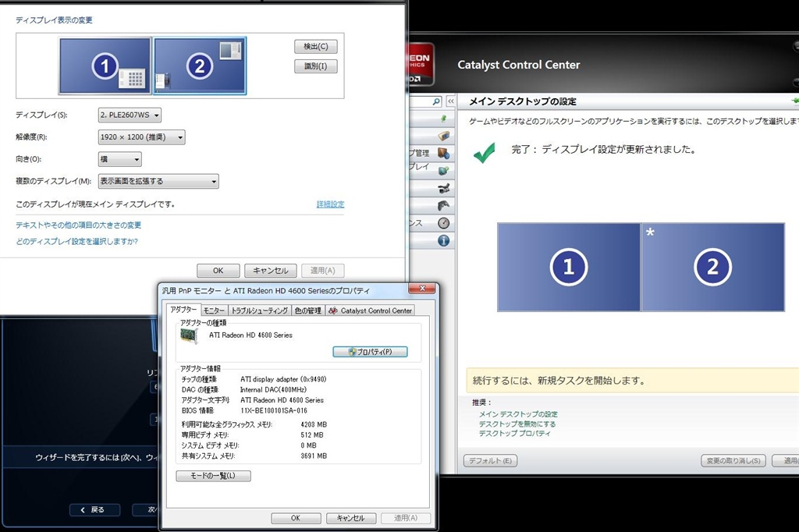Open the information category icon

coord(443,240)
